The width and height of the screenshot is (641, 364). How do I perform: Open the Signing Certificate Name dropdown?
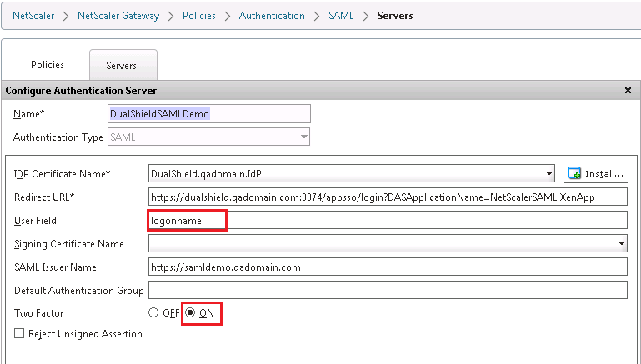[x=621, y=243]
